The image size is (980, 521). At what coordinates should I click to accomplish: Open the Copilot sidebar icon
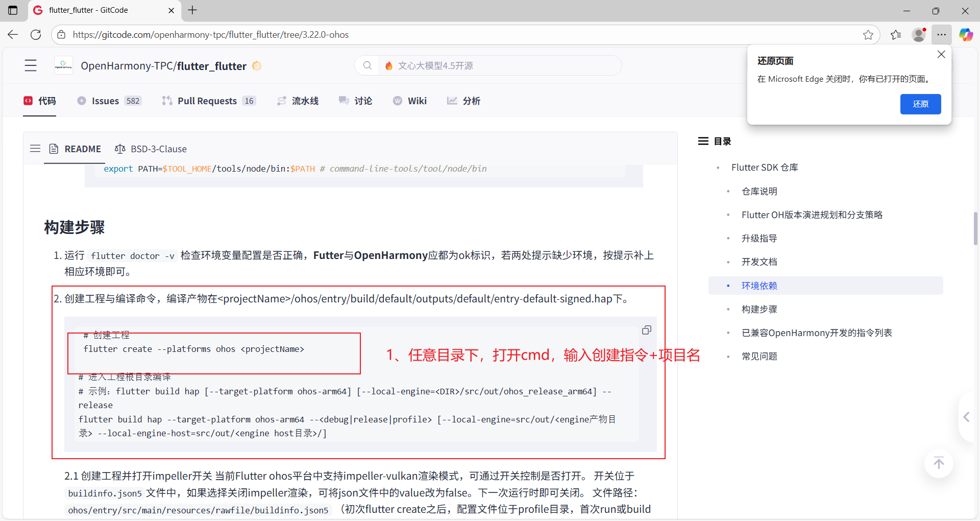pos(966,35)
